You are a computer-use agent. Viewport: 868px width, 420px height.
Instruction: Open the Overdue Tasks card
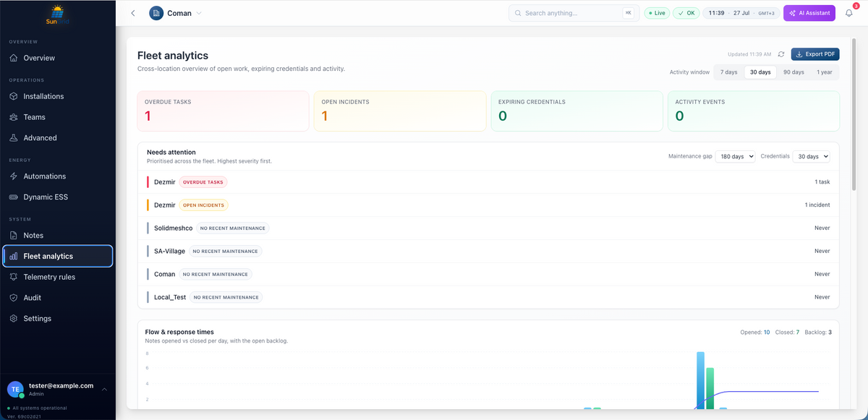[x=223, y=111]
